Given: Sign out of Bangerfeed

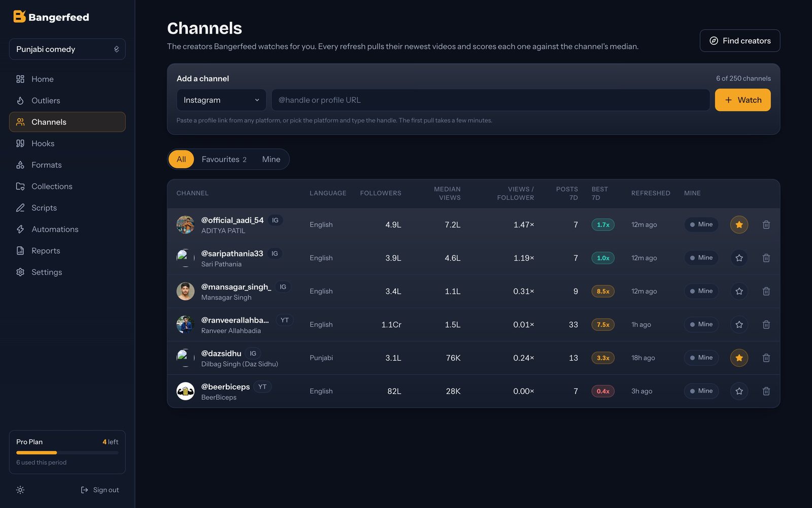Looking at the screenshot, I should (x=100, y=490).
